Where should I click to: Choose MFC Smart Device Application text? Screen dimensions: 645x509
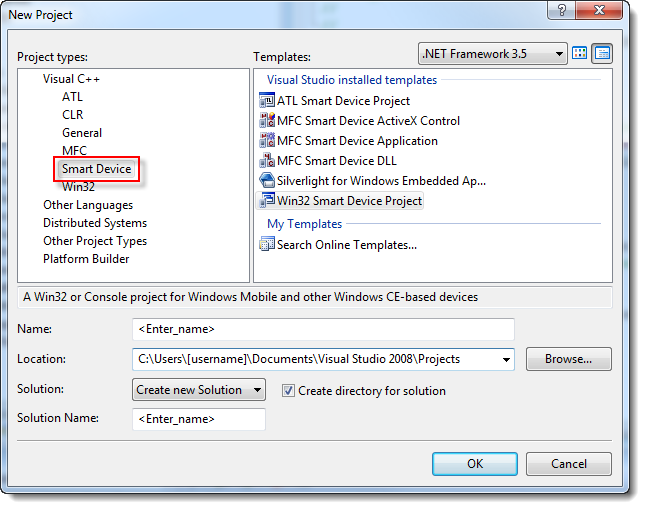[x=357, y=141]
